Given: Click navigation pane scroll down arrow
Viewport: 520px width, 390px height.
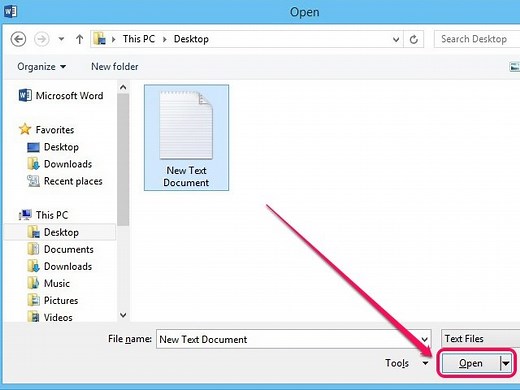Looking at the screenshot, I should coord(123,315).
